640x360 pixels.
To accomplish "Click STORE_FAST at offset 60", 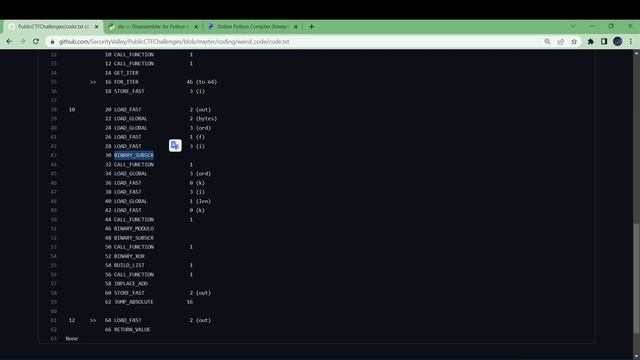I will (129, 293).
